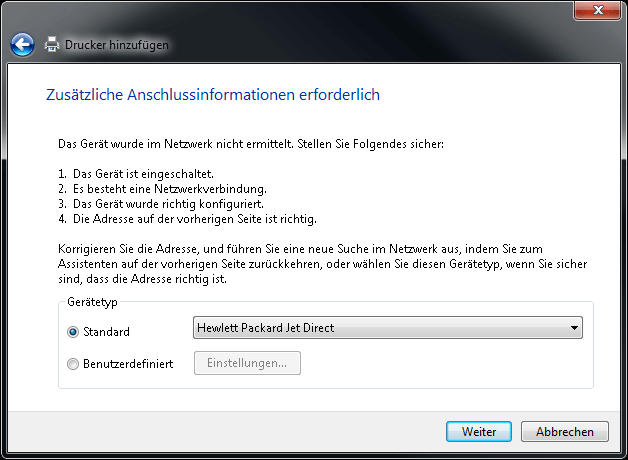
Task: Click the blue back arrow button
Action: 22,44
